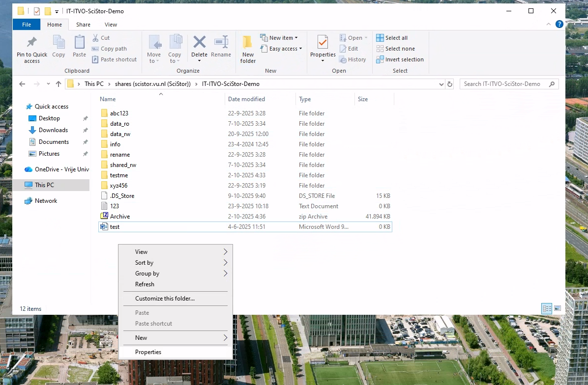
Task: Click the blue Help question mark icon
Action: 559,25
